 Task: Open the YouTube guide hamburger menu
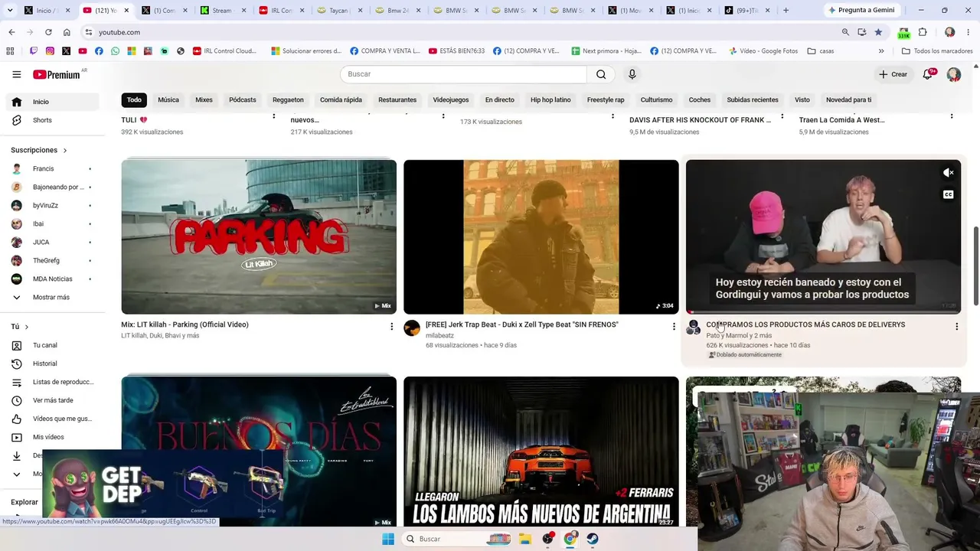(x=16, y=74)
